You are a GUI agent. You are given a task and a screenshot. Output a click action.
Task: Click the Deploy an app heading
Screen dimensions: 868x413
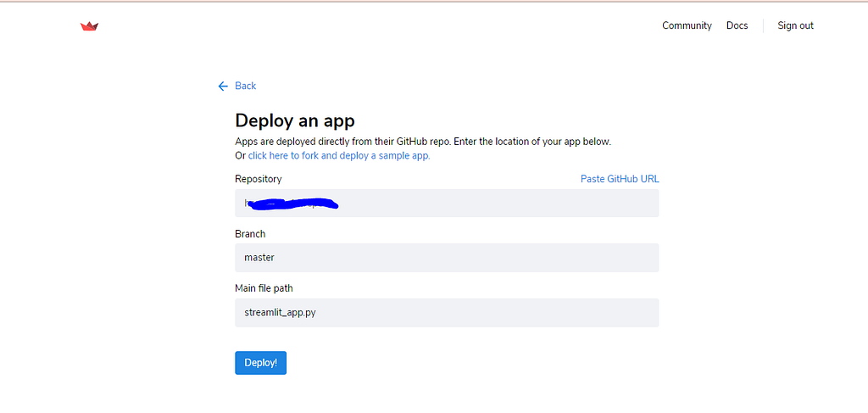coord(294,120)
